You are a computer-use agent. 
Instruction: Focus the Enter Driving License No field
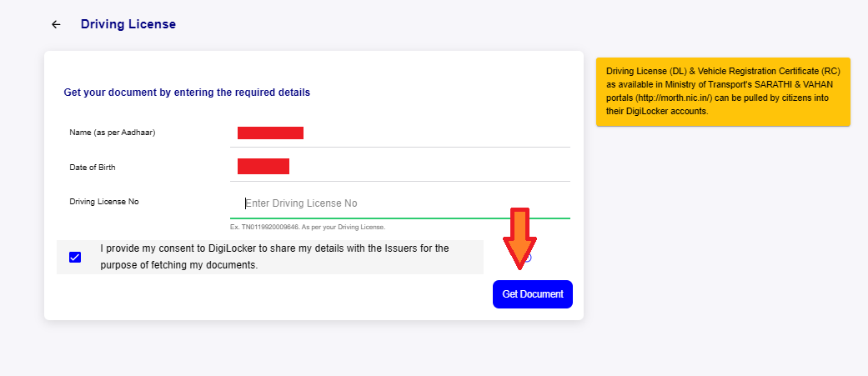400,203
